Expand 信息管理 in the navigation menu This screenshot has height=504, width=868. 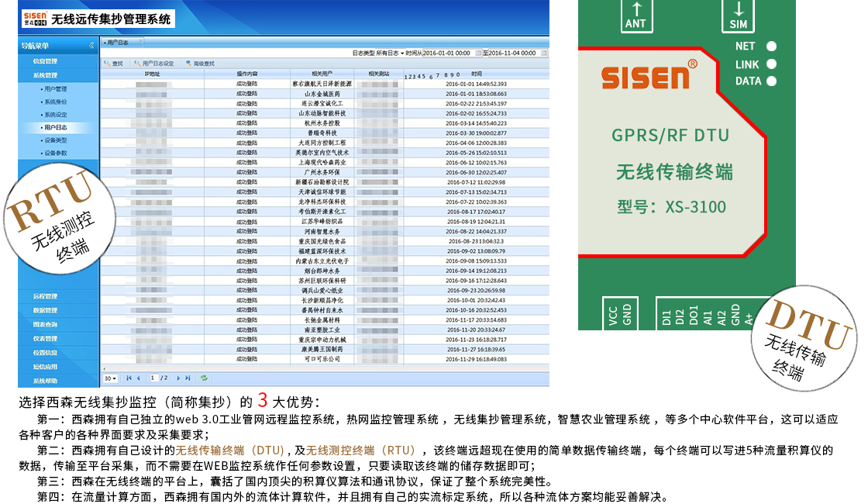point(45,60)
